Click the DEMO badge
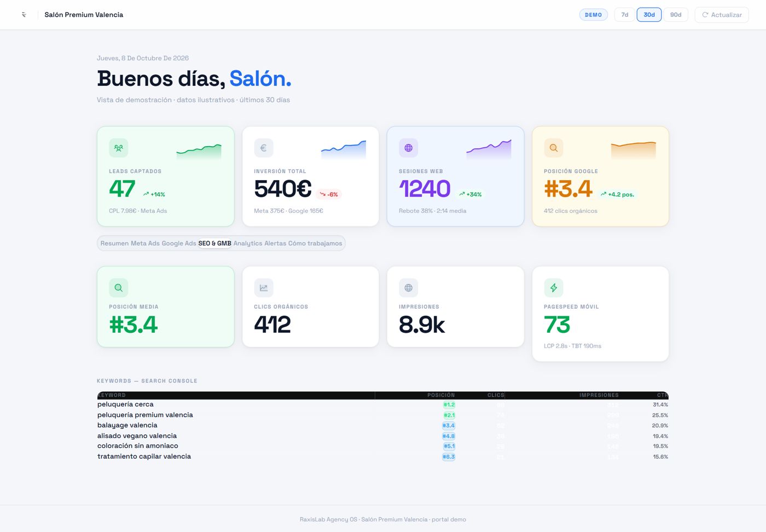 click(x=593, y=15)
